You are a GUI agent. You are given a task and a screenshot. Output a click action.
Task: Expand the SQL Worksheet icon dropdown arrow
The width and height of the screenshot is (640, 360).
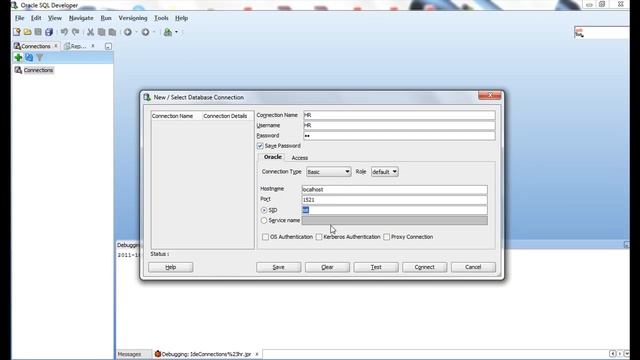point(176,32)
